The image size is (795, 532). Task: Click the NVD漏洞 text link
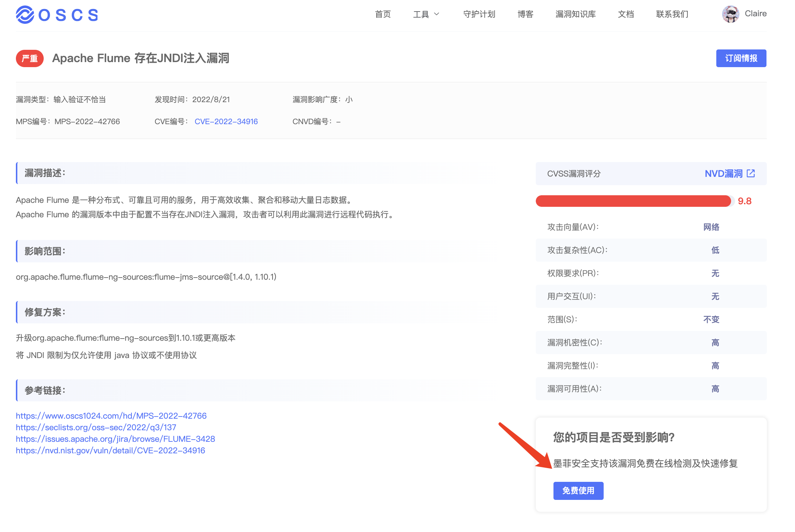pos(723,174)
